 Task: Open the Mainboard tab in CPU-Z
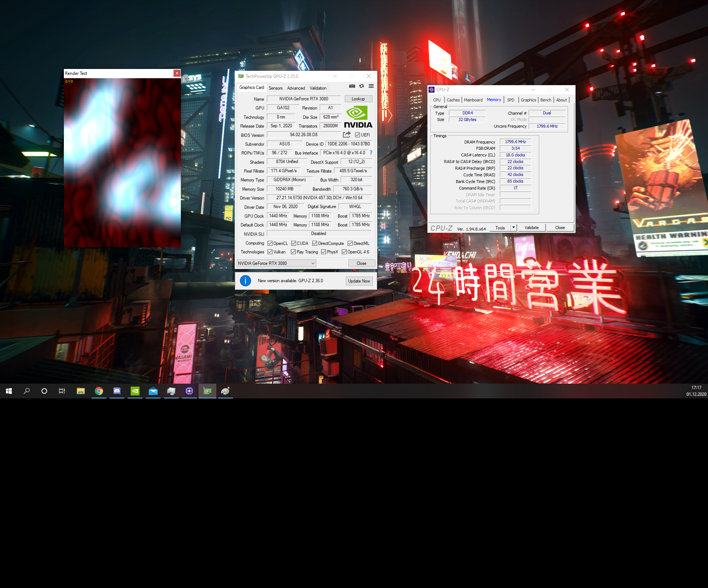[x=473, y=100]
